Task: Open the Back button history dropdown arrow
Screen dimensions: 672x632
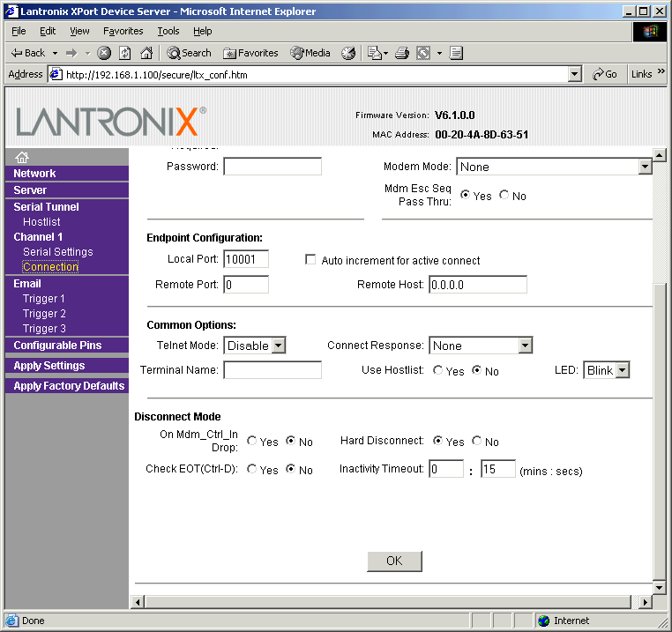Action: click(55, 54)
